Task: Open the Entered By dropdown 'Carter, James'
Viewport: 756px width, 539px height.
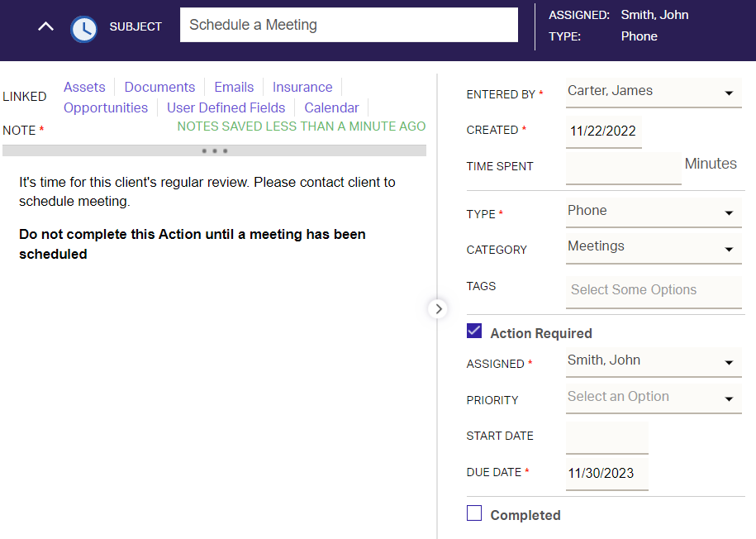Action: pyautogui.click(x=654, y=93)
